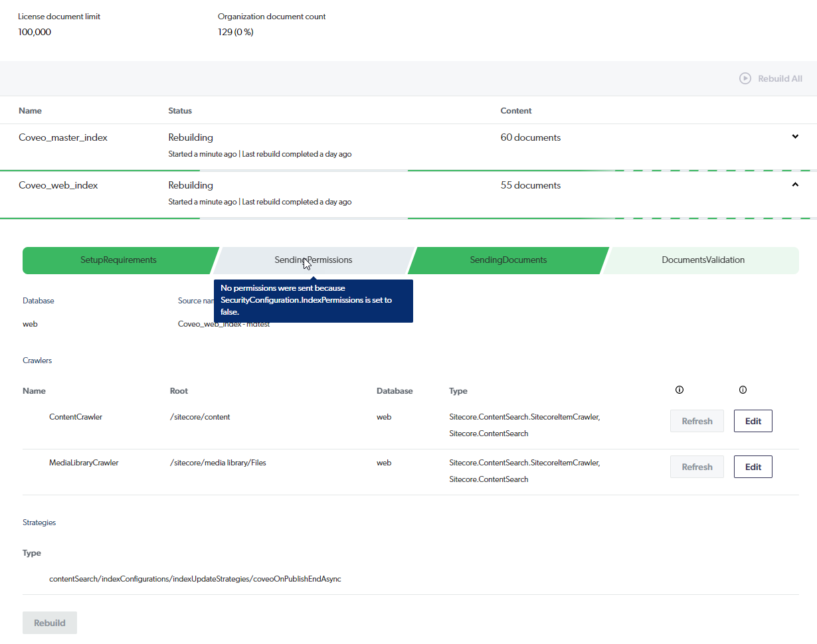
Task: Click the Content column header
Action: pyautogui.click(x=516, y=111)
